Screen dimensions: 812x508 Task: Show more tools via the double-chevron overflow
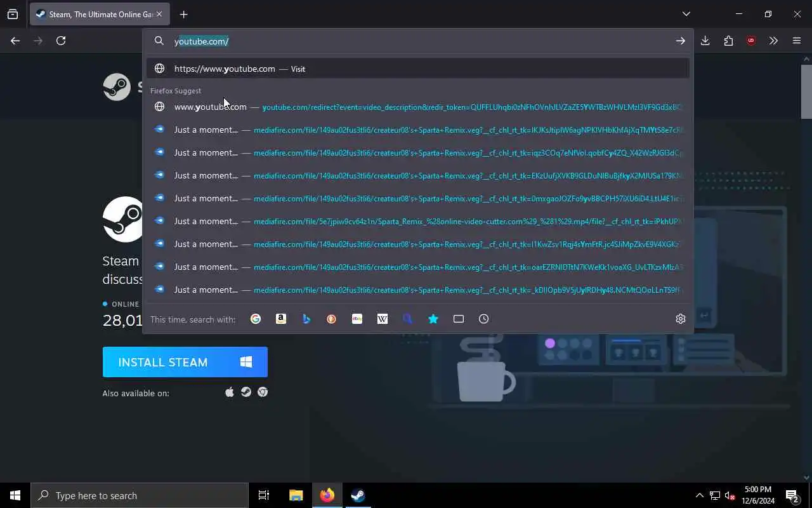[x=773, y=41]
